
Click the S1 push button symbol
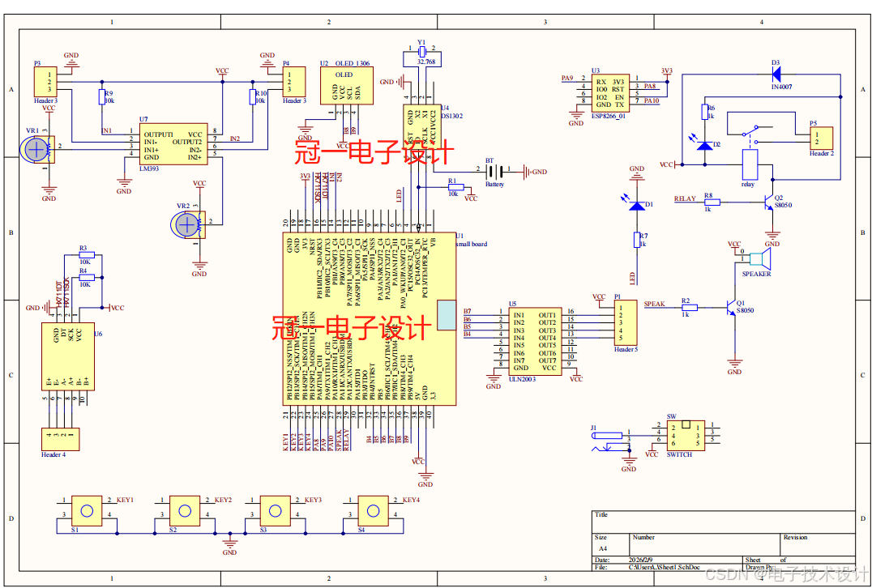(x=86, y=510)
